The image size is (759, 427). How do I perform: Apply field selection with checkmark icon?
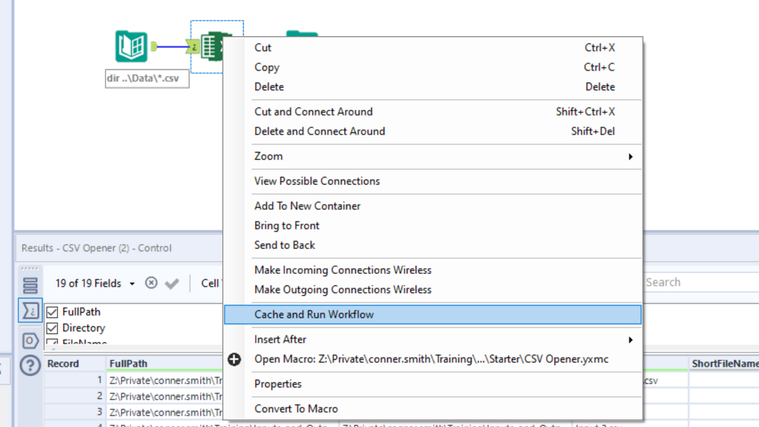click(172, 283)
